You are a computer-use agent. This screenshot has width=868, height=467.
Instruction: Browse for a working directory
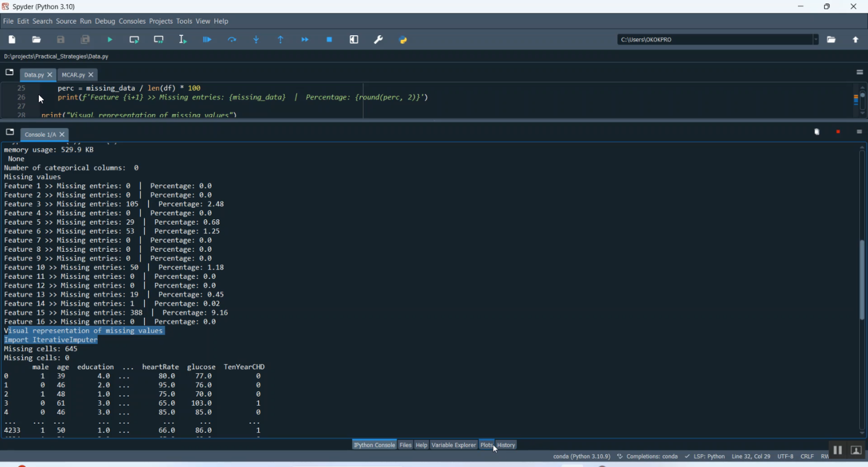click(x=832, y=40)
